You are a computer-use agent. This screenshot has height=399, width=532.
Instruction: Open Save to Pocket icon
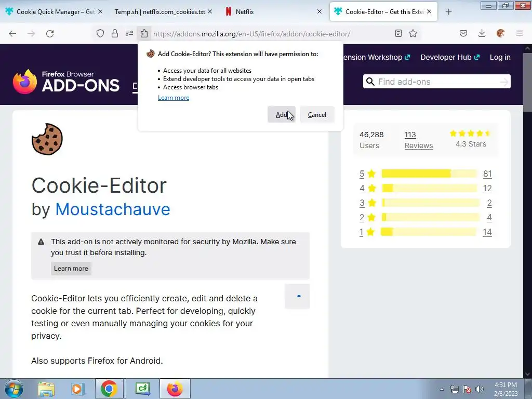(463, 33)
